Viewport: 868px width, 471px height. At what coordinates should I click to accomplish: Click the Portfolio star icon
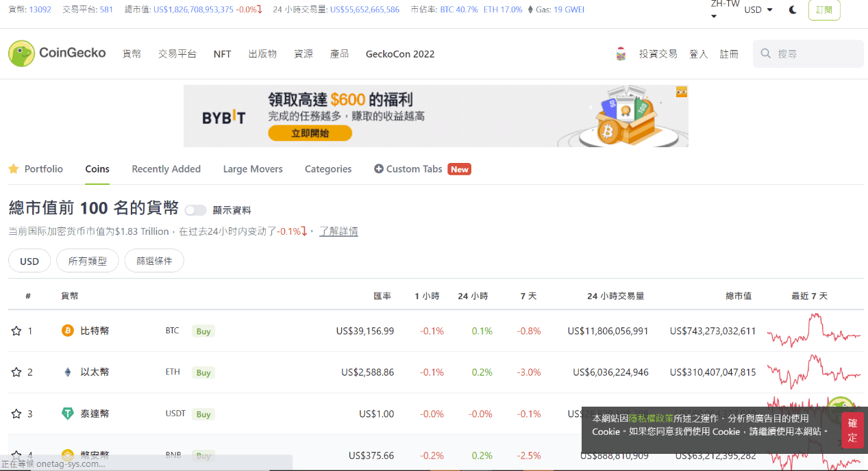(12, 168)
